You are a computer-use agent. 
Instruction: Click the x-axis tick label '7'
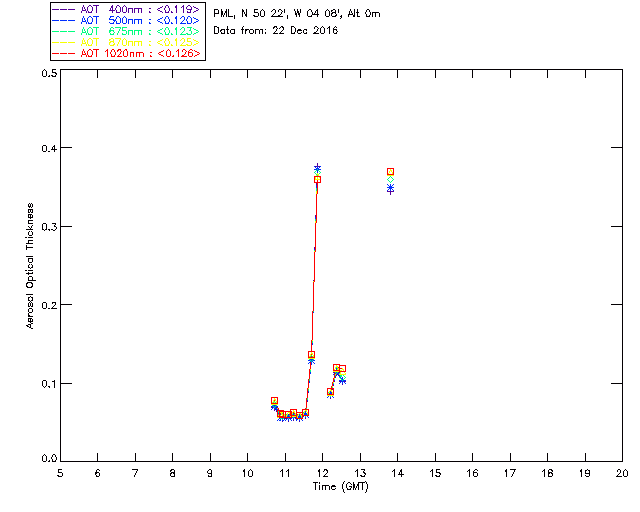pyautogui.click(x=135, y=474)
